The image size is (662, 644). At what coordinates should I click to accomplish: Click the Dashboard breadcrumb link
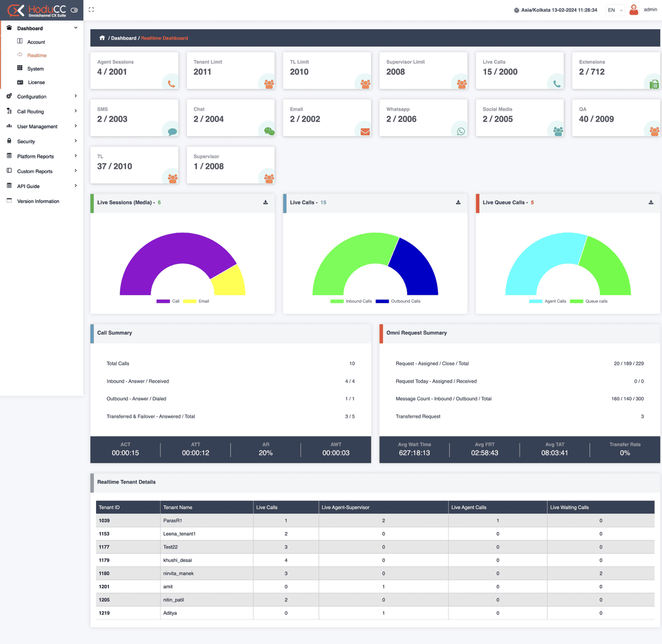pos(123,38)
